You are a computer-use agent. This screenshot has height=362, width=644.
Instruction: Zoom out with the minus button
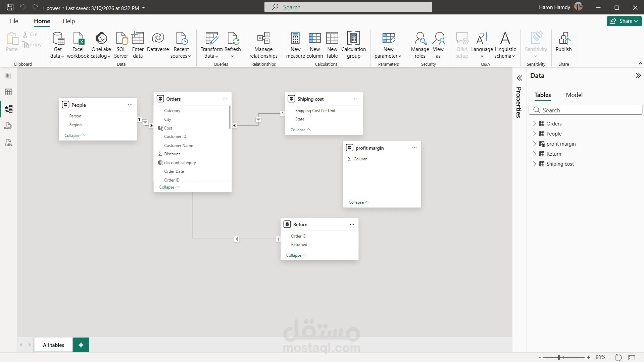[540, 357]
